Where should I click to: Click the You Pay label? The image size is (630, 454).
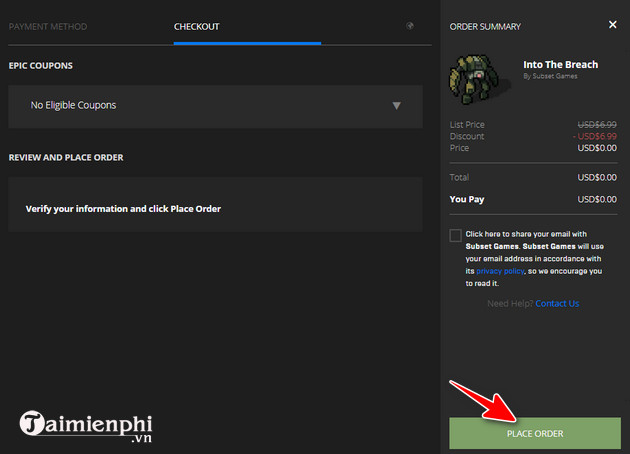467,200
